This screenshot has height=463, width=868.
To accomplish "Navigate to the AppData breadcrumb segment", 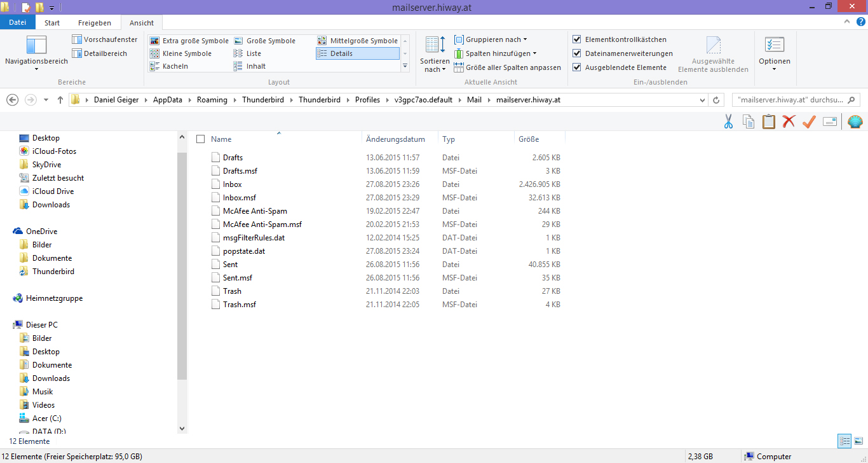I will pos(168,100).
